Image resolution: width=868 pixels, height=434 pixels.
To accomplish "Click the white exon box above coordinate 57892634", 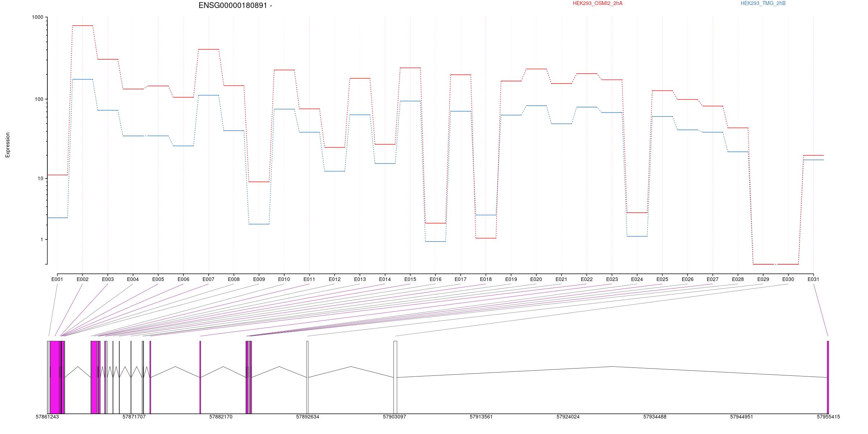I will (307, 377).
